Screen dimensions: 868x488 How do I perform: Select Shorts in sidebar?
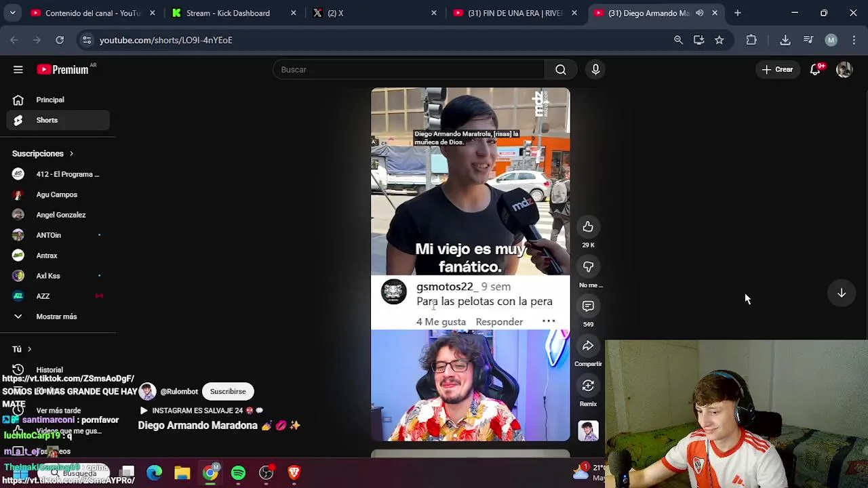[x=58, y=120]
